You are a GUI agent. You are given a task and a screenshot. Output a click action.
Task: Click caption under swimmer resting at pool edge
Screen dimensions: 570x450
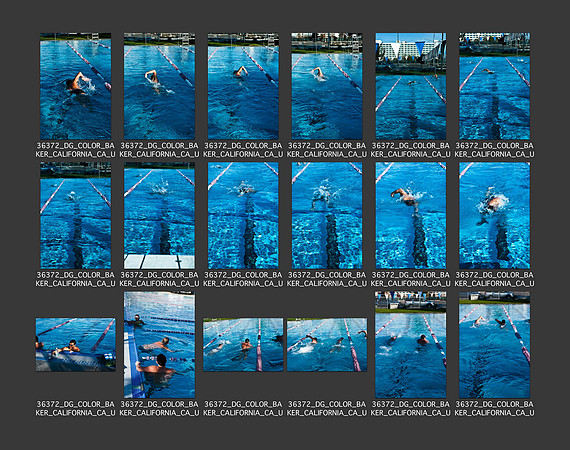pos(76,409)
